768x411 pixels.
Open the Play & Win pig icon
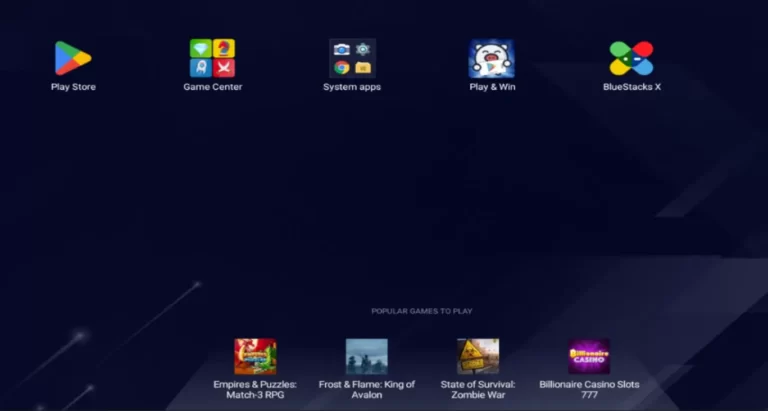tap(492, 58)
